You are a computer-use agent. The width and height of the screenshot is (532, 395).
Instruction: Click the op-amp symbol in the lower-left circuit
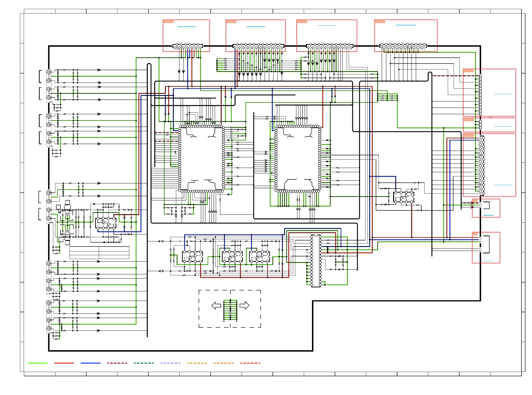(x=106, y=223)
